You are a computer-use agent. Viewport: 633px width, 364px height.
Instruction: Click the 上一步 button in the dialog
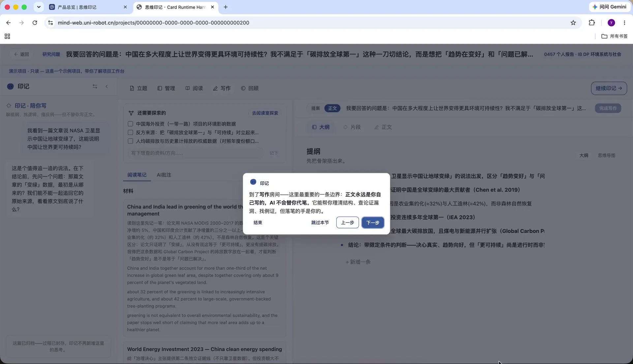[x=347, y=223]
